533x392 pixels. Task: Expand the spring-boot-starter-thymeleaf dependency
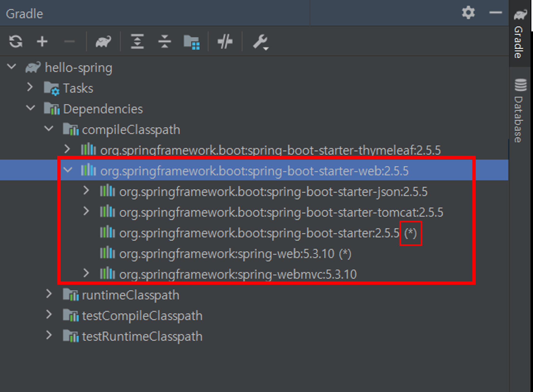click(67, 149)
